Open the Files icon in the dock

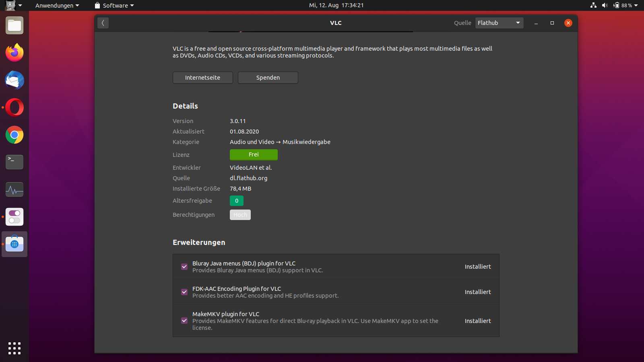14,26
